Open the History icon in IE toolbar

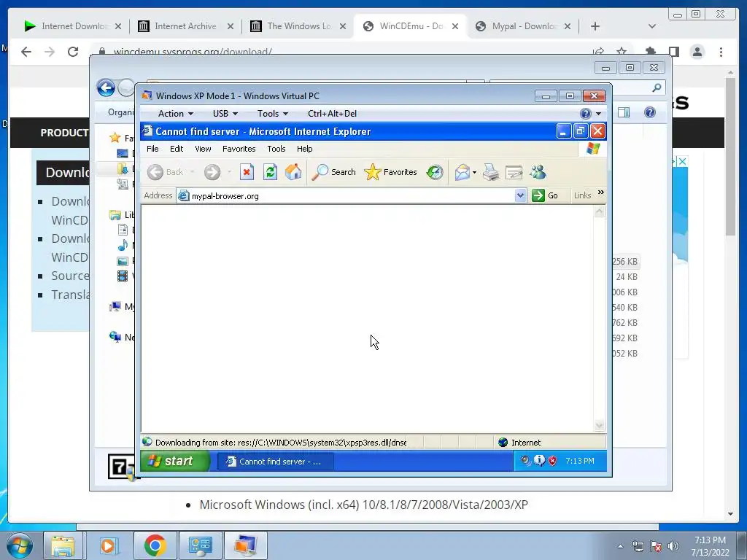coord(435,172)
